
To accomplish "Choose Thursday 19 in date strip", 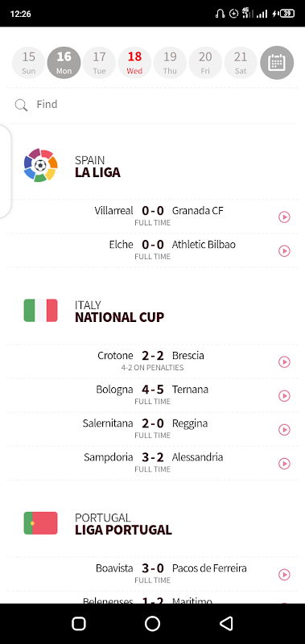I will (x=170, y=63).
